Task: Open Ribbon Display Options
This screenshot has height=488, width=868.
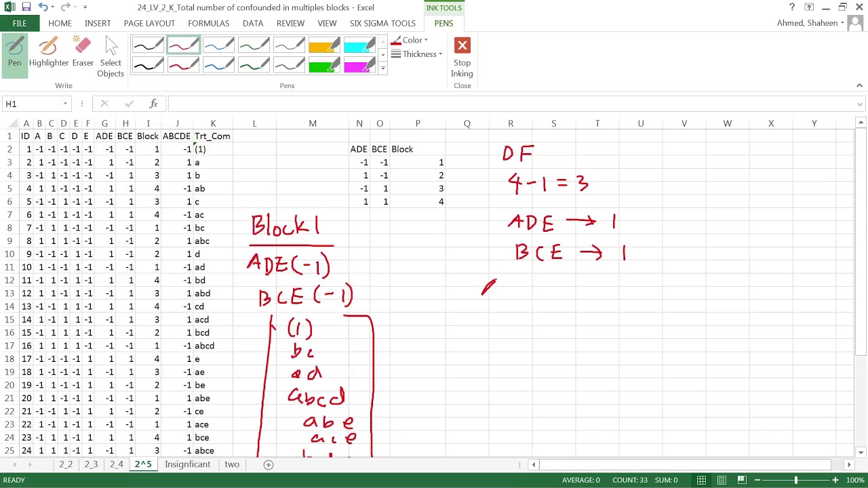Action: click(x=809, y=7)
